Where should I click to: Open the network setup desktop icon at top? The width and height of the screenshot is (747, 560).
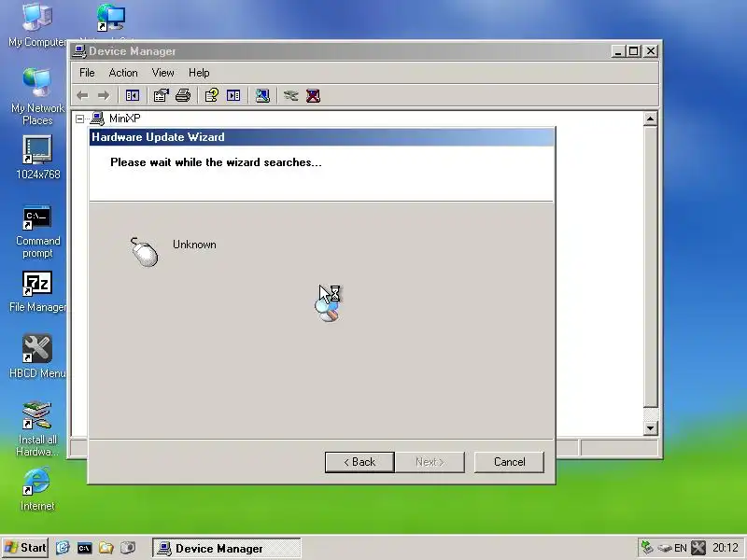[x=111, y=18]
